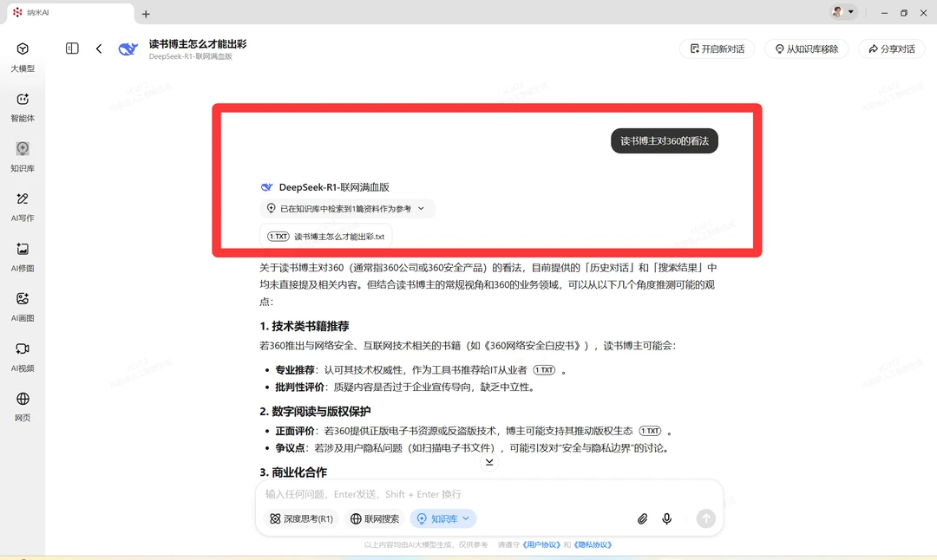
Task: Click the 纳米AI tab
Action: (x=70, y=12)
